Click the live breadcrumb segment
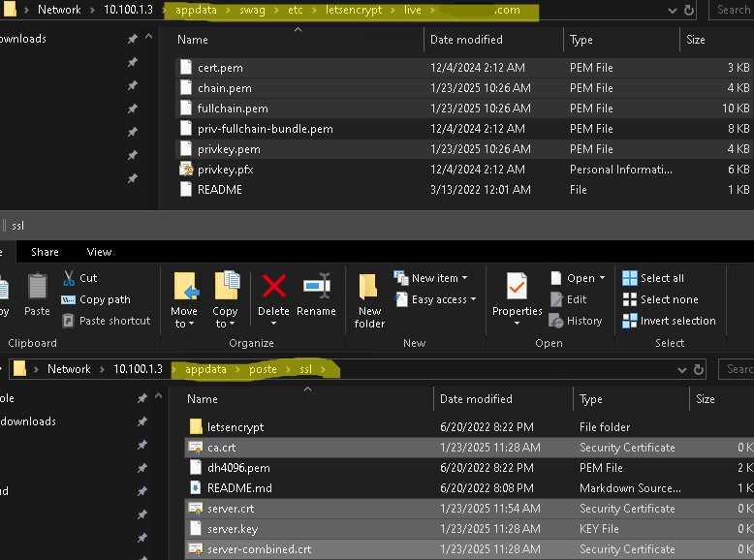This screenshot has width=754, height=560. click(x=413, y=10)
